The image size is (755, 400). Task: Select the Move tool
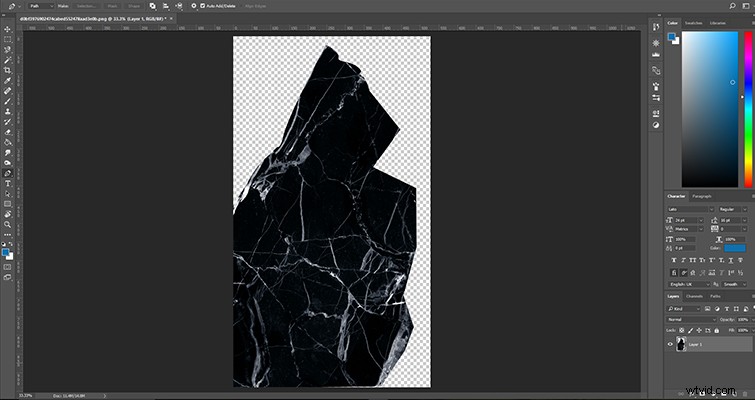(x=7, y=29)
